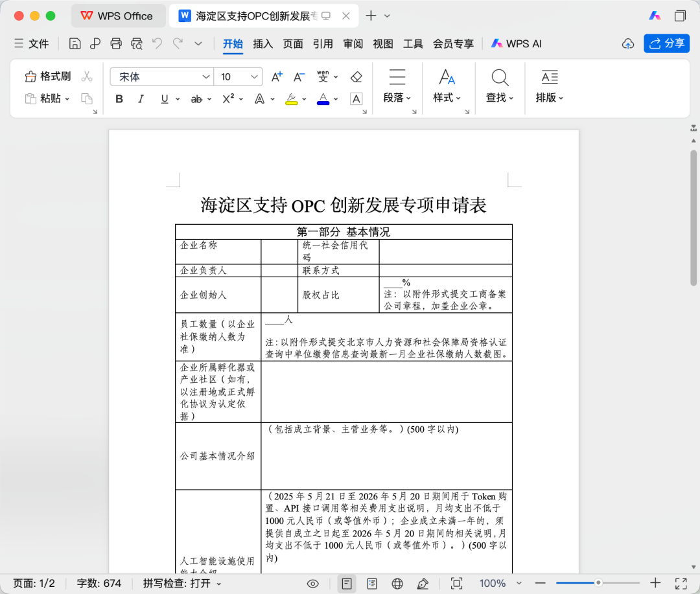The image size is (700, 594).
Task: Click the fit page zoom icon
Action: [456, 583]
